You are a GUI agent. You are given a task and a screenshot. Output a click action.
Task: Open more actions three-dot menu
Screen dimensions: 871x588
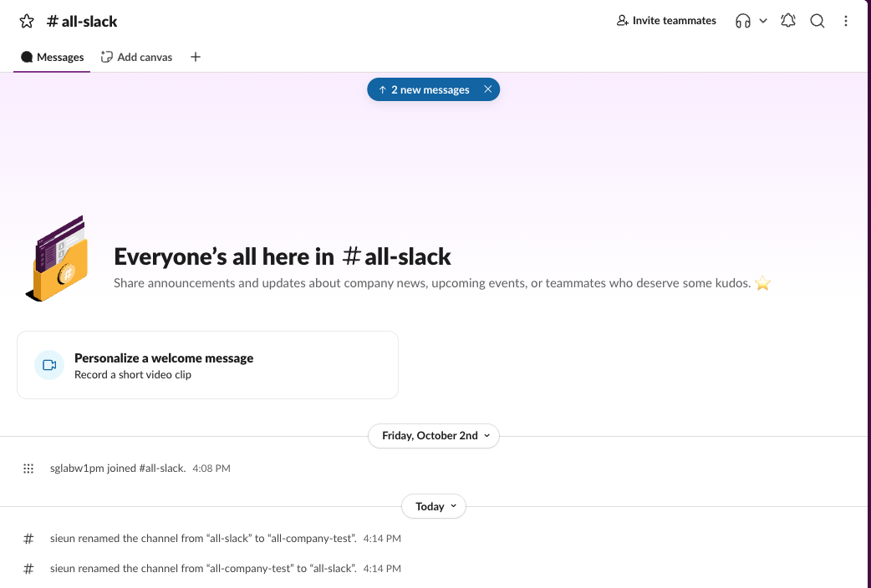click(845, 21)
